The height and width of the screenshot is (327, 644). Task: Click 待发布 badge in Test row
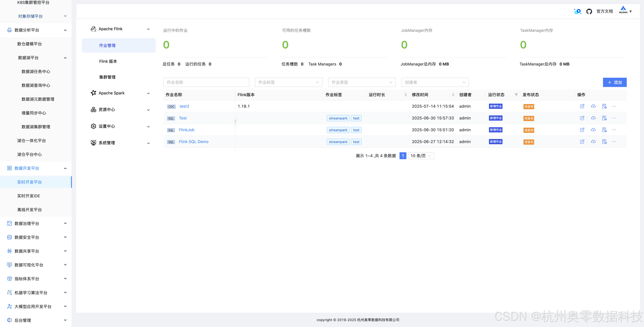[529, 118]
